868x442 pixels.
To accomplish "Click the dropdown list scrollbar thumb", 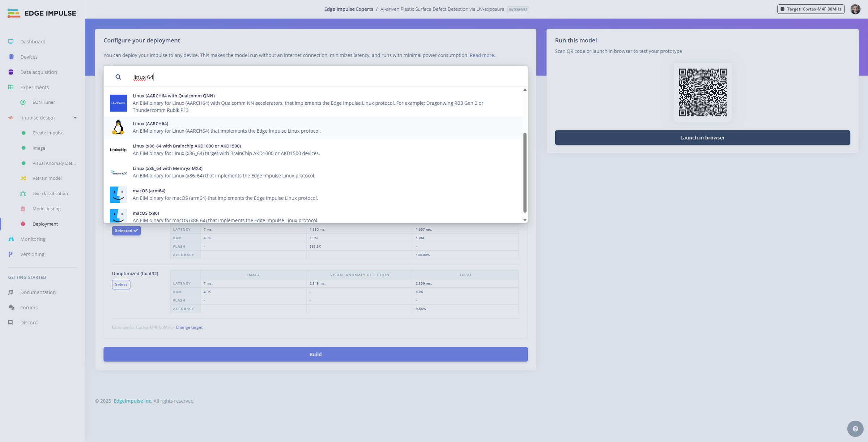I will (x=525, y=172).
